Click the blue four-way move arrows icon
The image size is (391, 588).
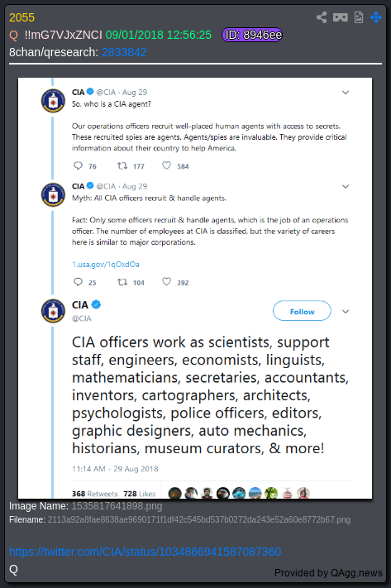point(376,17)
